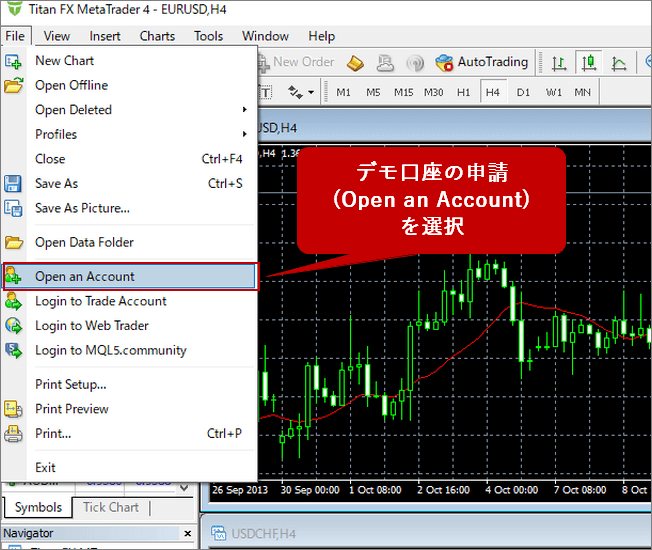Image resolution: width=652 pixels, height=550 pixels.
Task: Click the Market Watch scroll down arrow
Action: click(184, 488)
